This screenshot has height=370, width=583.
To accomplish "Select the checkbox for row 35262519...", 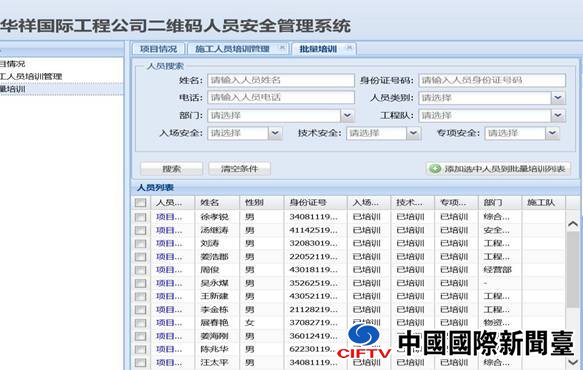I will click(141, 283).
